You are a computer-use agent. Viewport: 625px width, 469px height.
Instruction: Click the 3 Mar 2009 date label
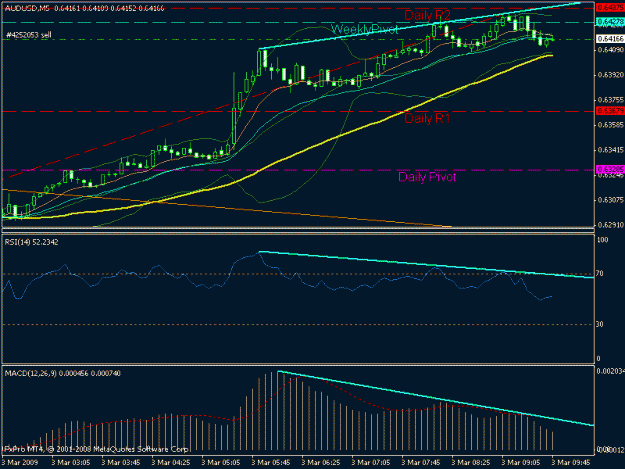click(20, 463)
